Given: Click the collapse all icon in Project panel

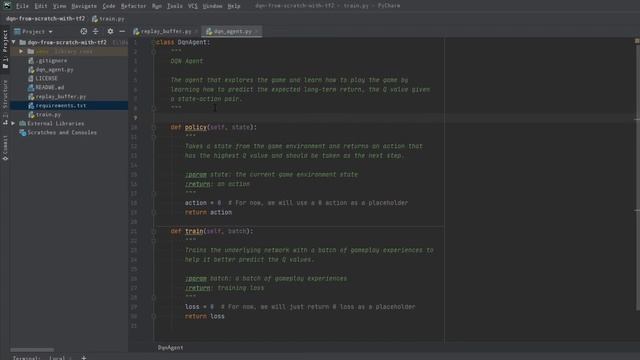Looking at the screenshot, I should 96,31.
